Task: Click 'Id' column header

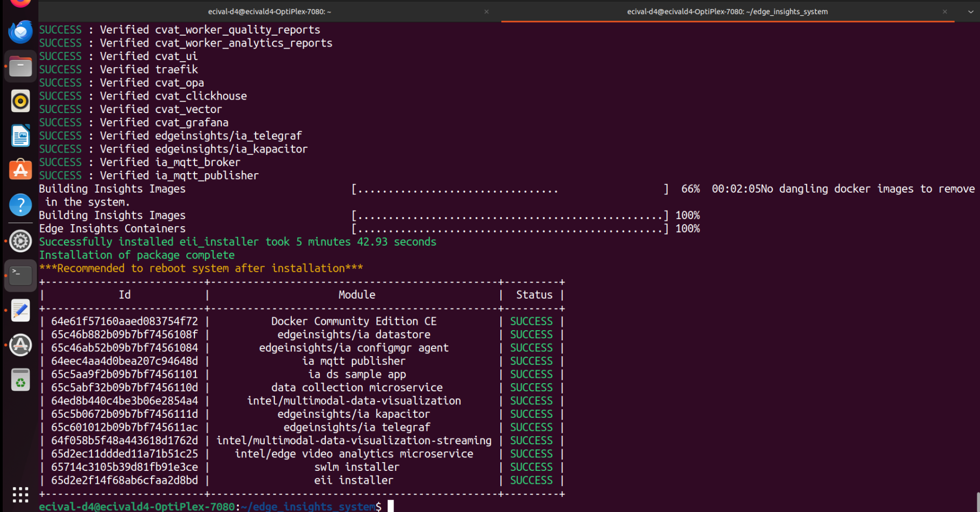Action: 125,295
